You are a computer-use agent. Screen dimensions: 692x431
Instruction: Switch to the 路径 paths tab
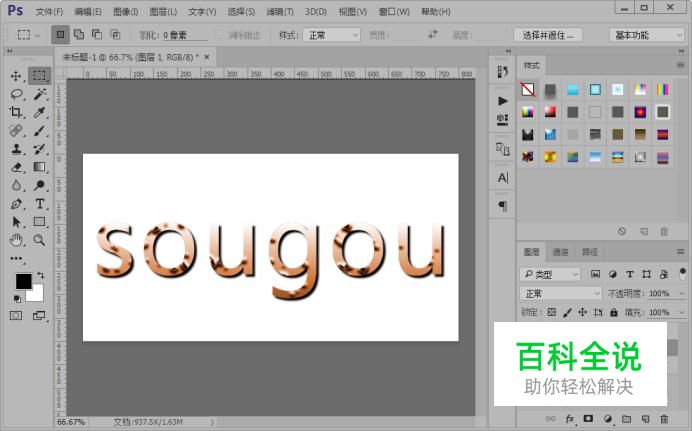pos(590,252)
